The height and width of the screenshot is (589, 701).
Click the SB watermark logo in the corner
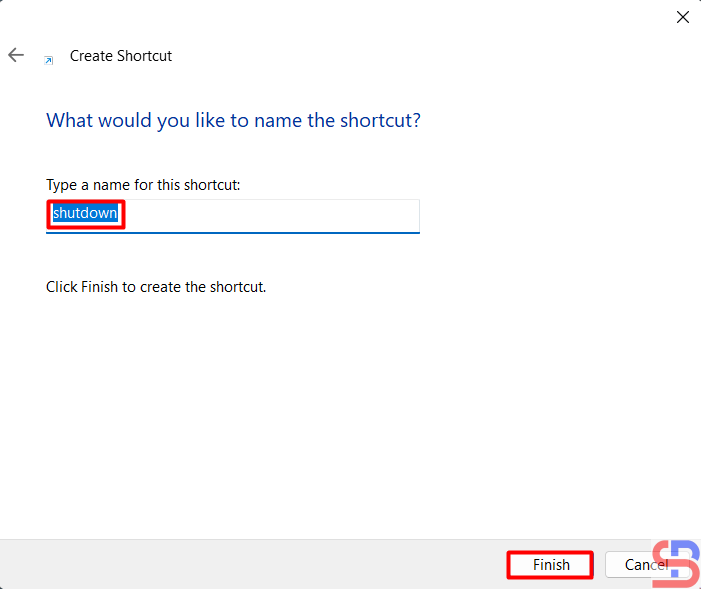676,564
